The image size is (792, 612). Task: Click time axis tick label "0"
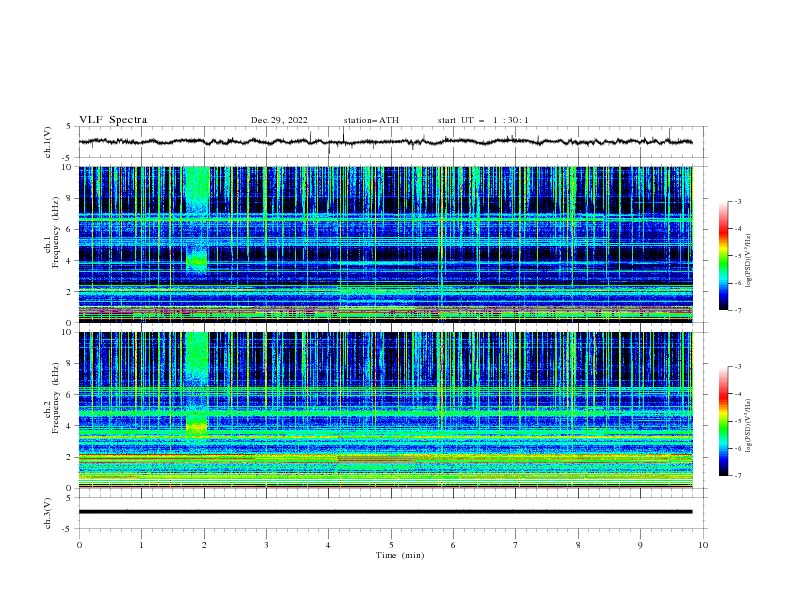[x=79, y=545]
